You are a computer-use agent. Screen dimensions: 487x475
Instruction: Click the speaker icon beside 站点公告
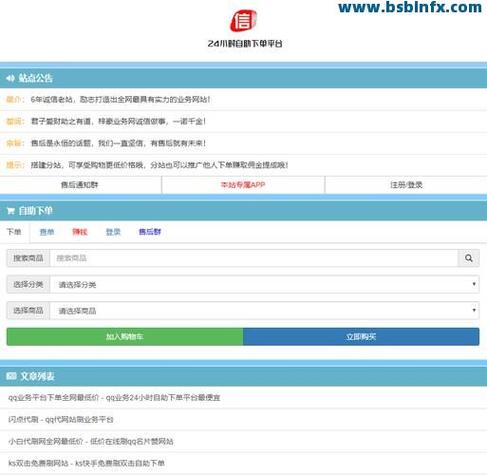coord(10,78)
